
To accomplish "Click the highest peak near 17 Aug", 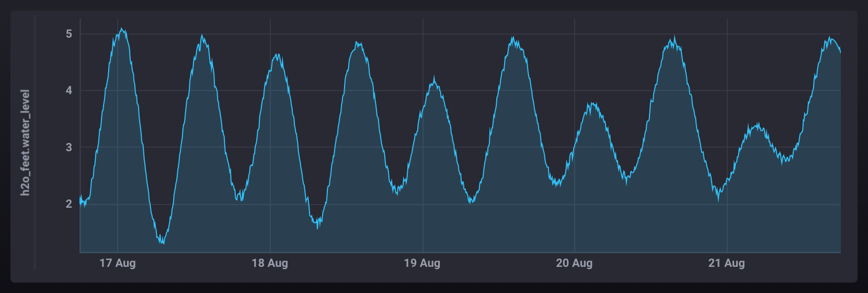I will pyautogui.click(x=121, y=29).
